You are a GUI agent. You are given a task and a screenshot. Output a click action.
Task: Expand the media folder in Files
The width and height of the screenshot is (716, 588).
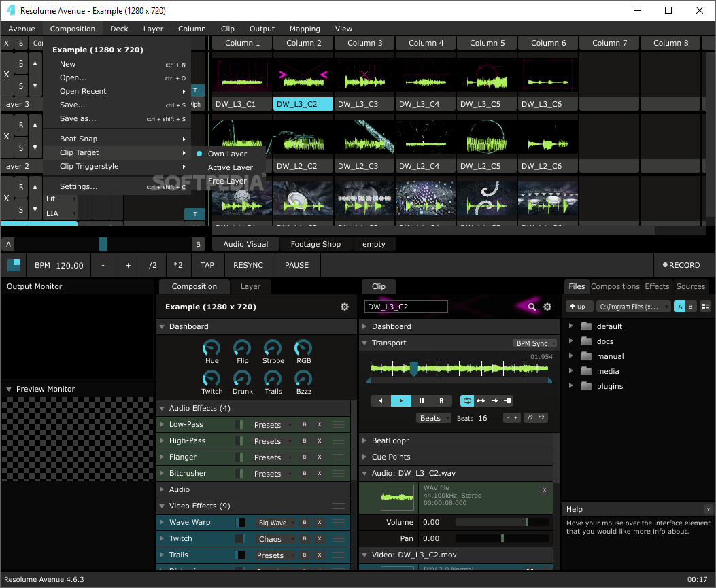click(x=571, y=371)
